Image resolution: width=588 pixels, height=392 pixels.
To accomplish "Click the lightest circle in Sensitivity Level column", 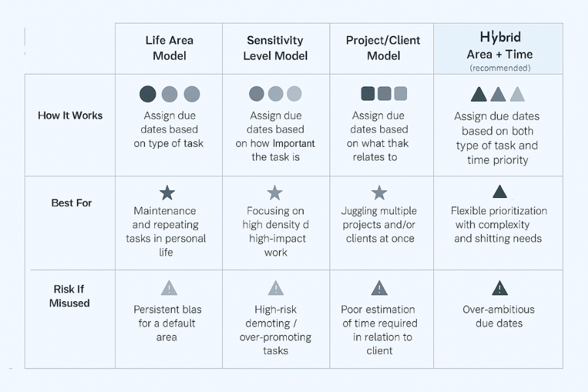I will click(295, 93).
